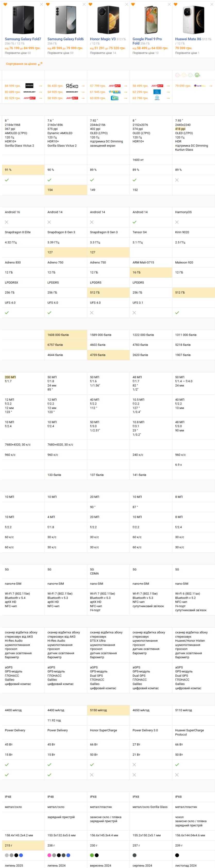
Task: Open Samsung Galaxy Fold6 product title
Action: 65,39
